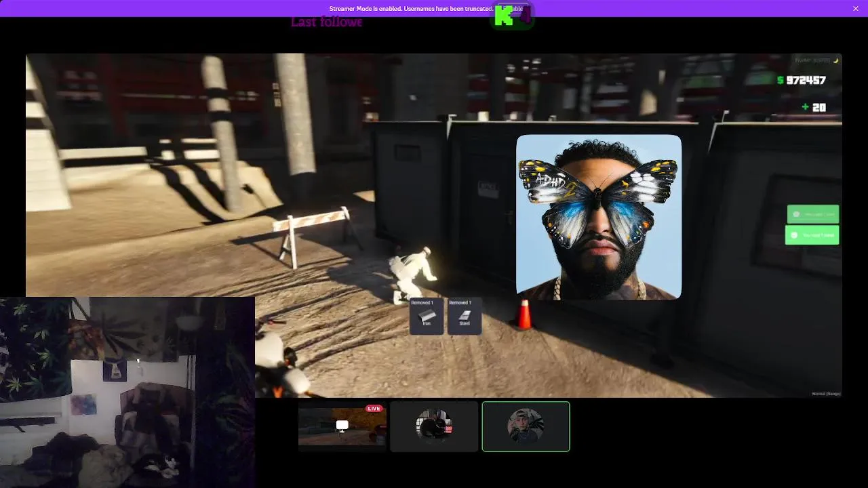Click the screen-share monitor icon on live tile
Image resolution: width=868 pixels, height=488 pixels.
342,426
